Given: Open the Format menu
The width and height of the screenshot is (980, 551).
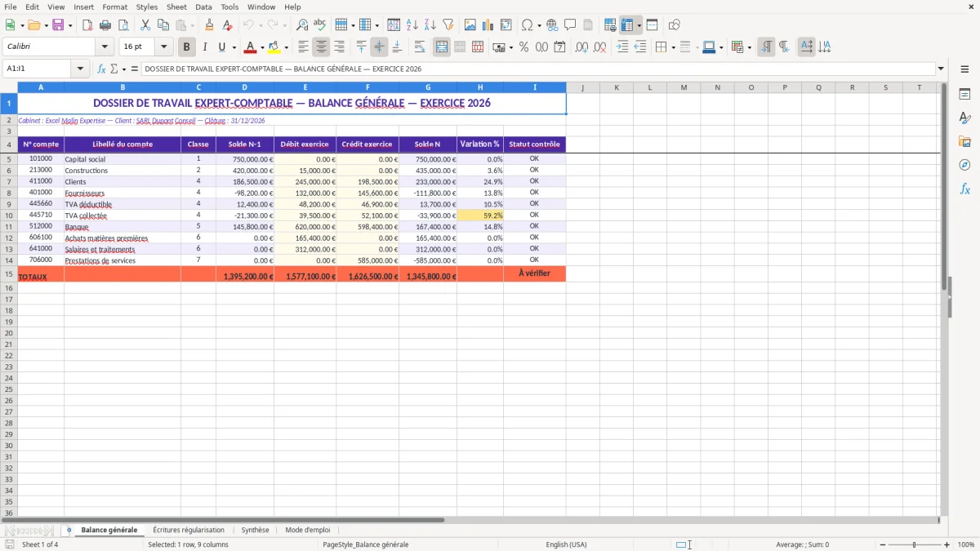Looking at the screenshot, I should 114,7.
